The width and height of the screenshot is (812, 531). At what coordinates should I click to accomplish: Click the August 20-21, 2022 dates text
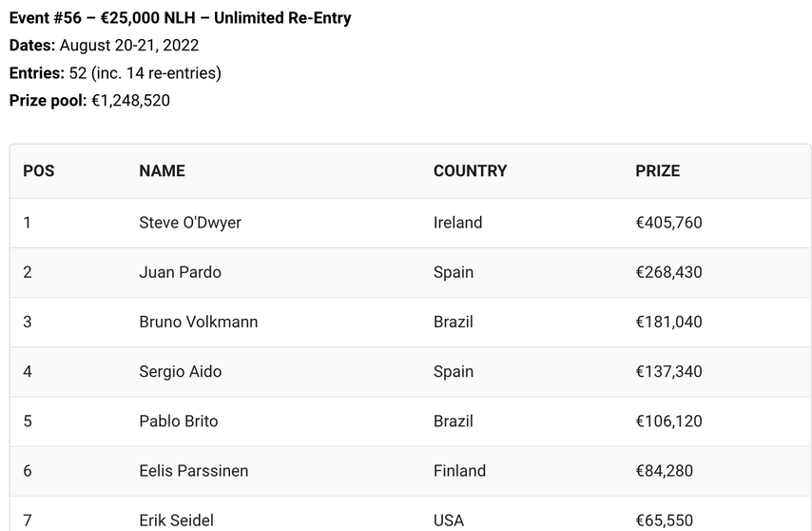[x=129, y=46]
